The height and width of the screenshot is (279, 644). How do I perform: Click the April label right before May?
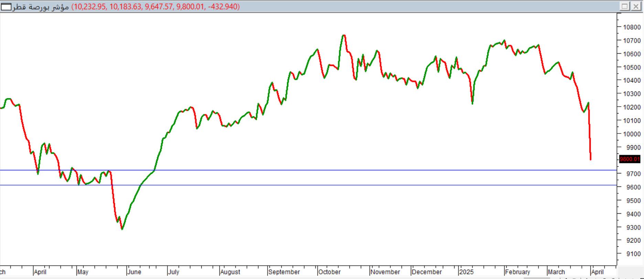pos(40,272)
